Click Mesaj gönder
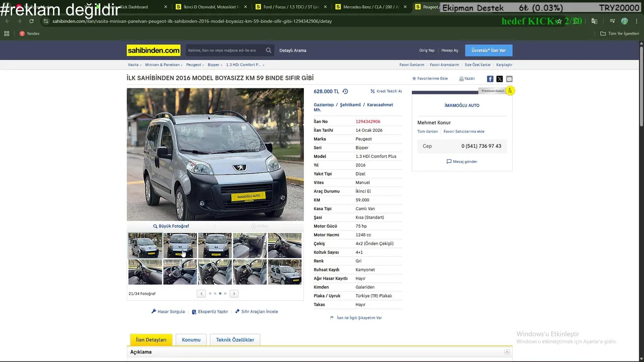The width and height of the screenshot is (644, 362). click(462, 161)
